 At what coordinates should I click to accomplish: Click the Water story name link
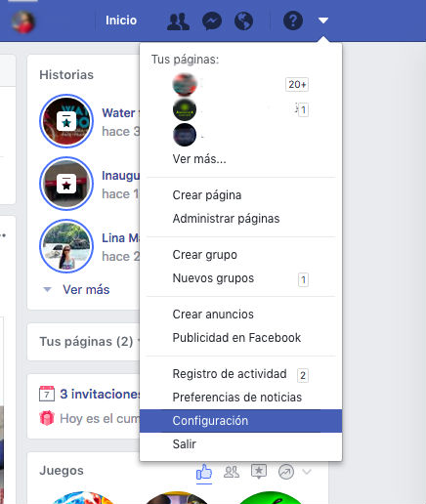120,113
